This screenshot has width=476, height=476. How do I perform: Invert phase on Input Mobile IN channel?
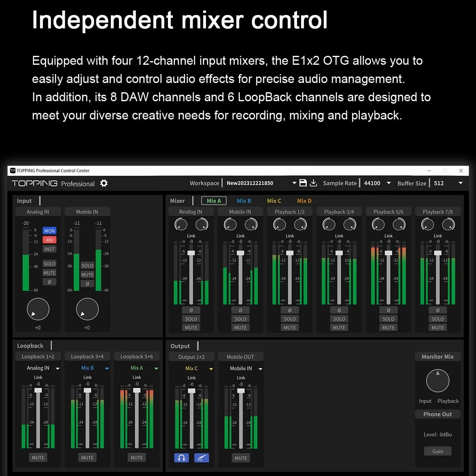(x=87, y=284)
